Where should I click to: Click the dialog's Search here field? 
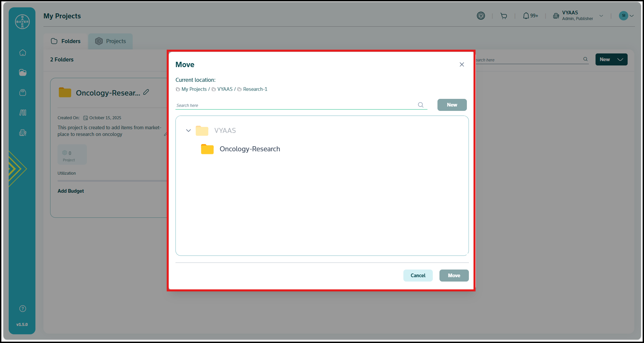point(296,105)
